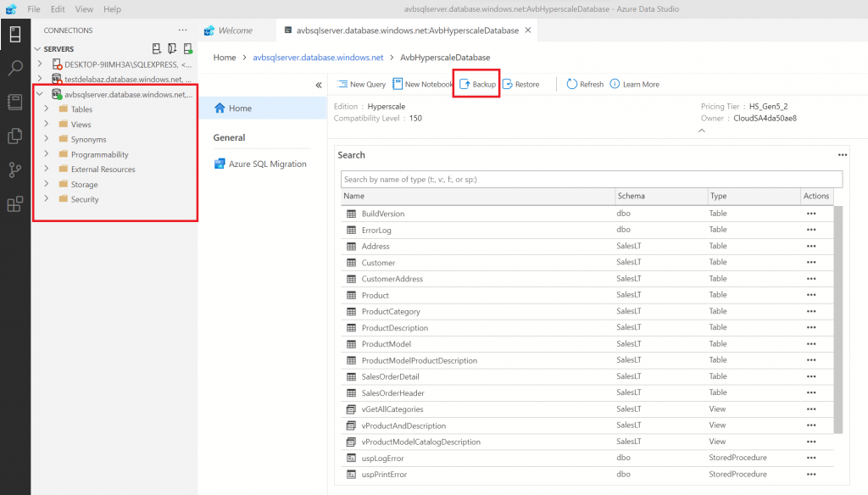Image resolution: width=868 pixels, height=495 pixels.
Task: Click the Backup toolbar button
Action: pyautogui.click(x=477, y=84)
